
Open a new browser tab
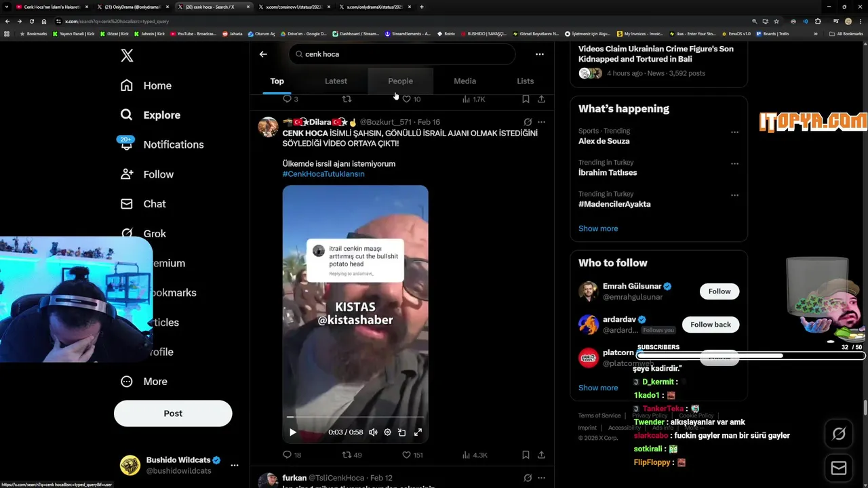[422, 7]
